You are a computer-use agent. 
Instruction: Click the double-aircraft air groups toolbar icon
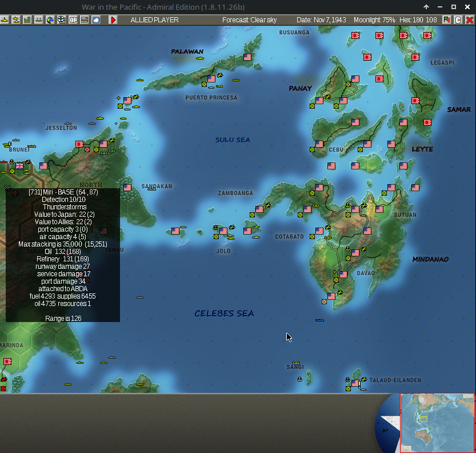coord(16,20)
